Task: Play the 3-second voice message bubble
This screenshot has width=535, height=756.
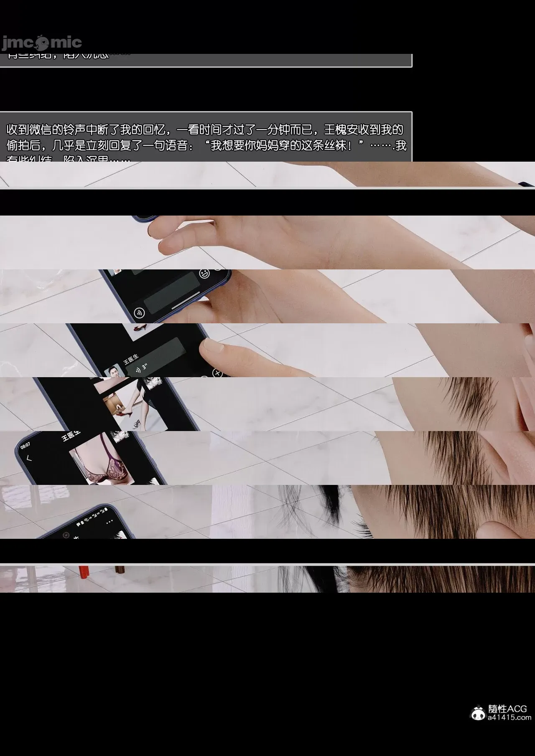Action: click(144, 368)
